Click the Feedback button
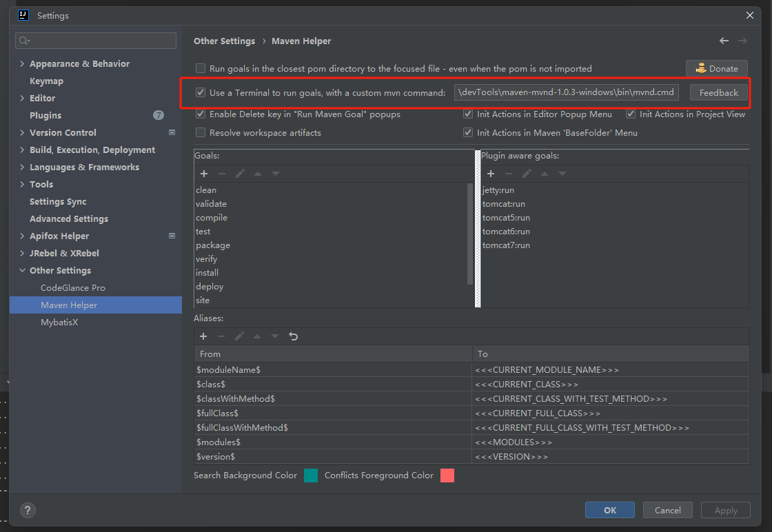Viewport: 772px width, 532px height. [718, 92]
